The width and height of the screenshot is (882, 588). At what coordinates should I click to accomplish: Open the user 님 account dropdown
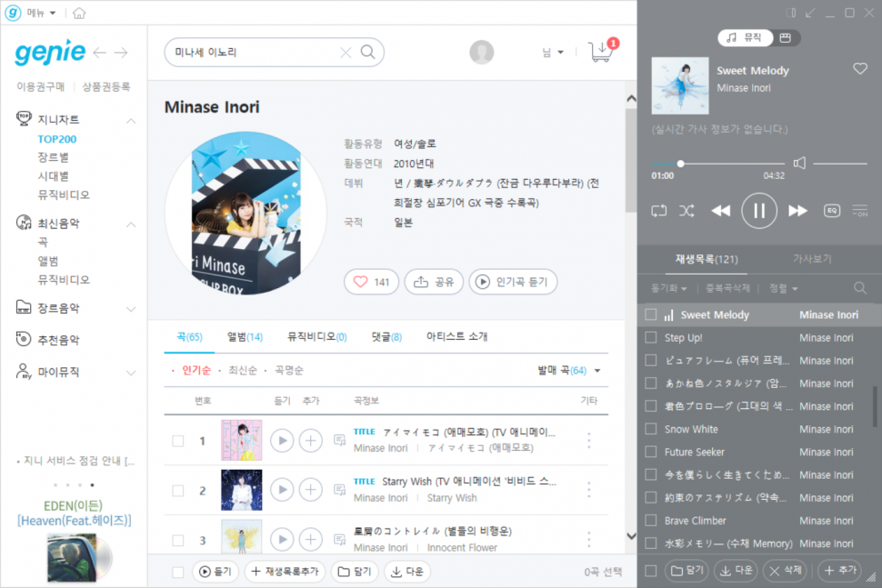(x=552, y=53)
